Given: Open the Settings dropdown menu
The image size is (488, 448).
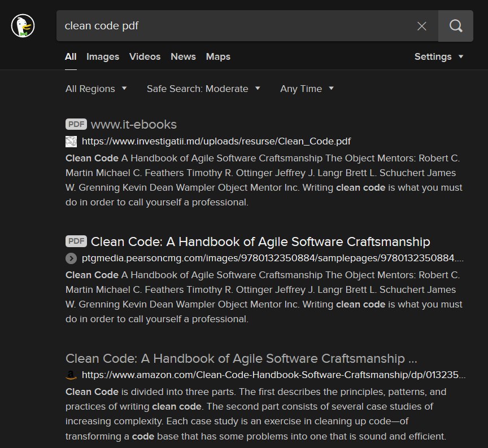Looking at the screenshot, I should (x=438, y=56).
